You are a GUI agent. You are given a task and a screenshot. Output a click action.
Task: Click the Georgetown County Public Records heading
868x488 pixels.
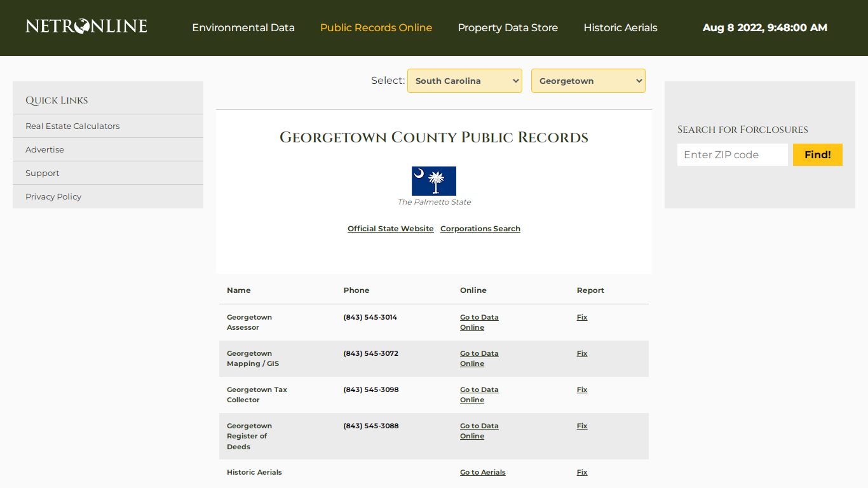(x=434, y=137)
